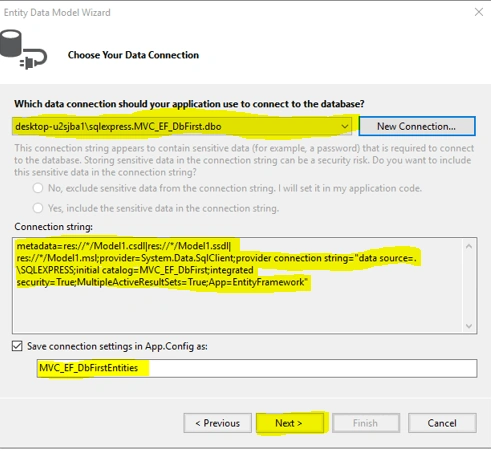Screen dimensions: 492x451
Task: Go back with the Previous button
Action: [217, 423]
